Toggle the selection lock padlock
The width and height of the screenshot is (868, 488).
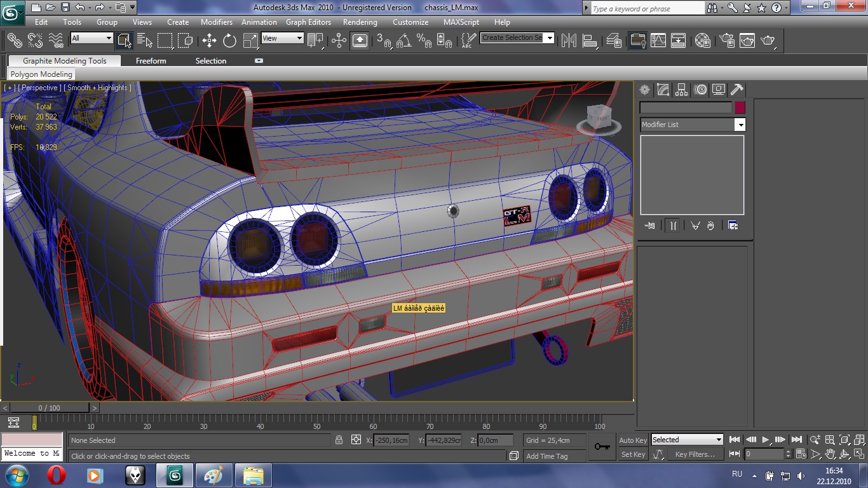339,440
